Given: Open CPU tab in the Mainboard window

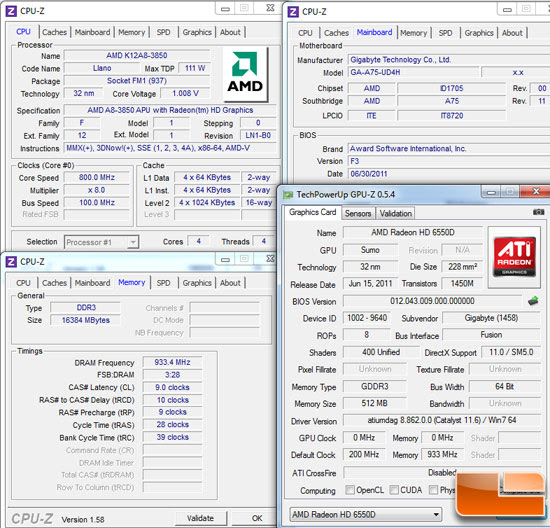Looking at the screenshot, I should (x=305, y=33).
